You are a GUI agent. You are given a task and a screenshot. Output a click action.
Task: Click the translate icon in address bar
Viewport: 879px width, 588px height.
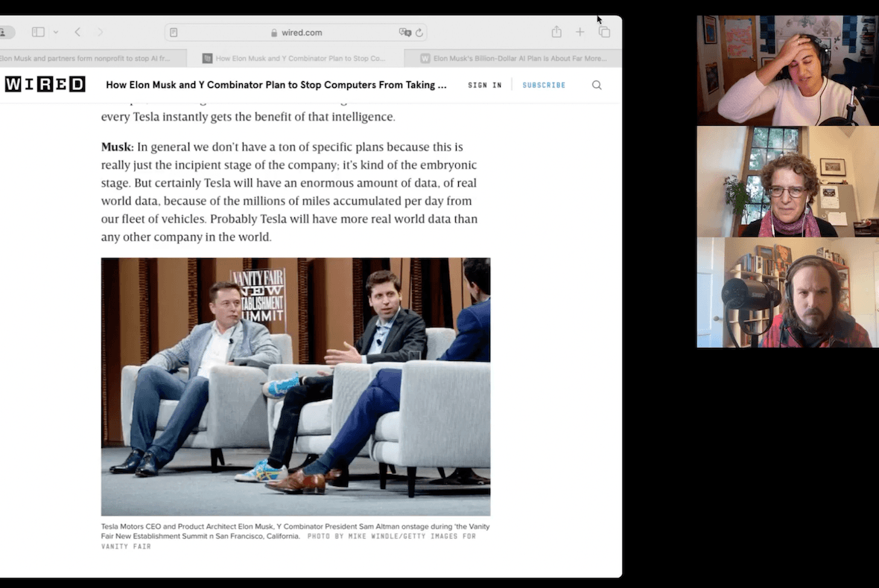pos(404,33)
